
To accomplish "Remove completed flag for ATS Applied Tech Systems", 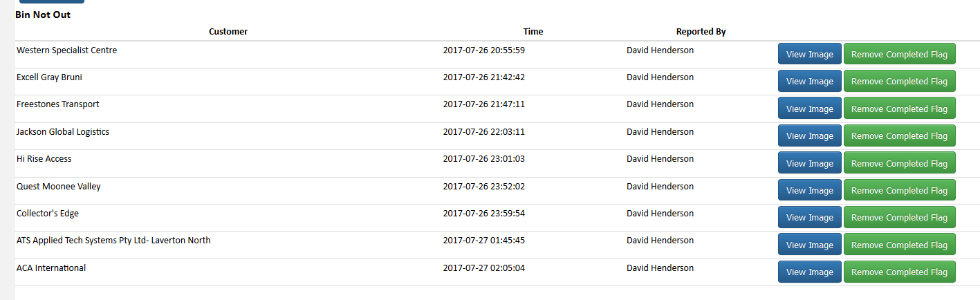I will point(899,245).
